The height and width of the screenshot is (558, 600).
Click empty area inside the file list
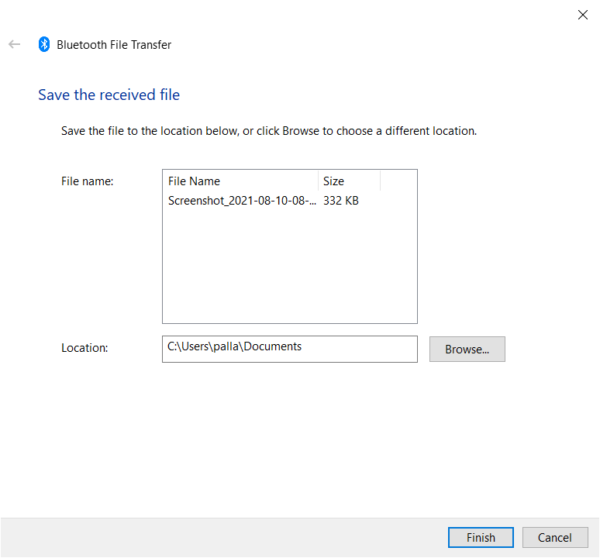(289, 270)
